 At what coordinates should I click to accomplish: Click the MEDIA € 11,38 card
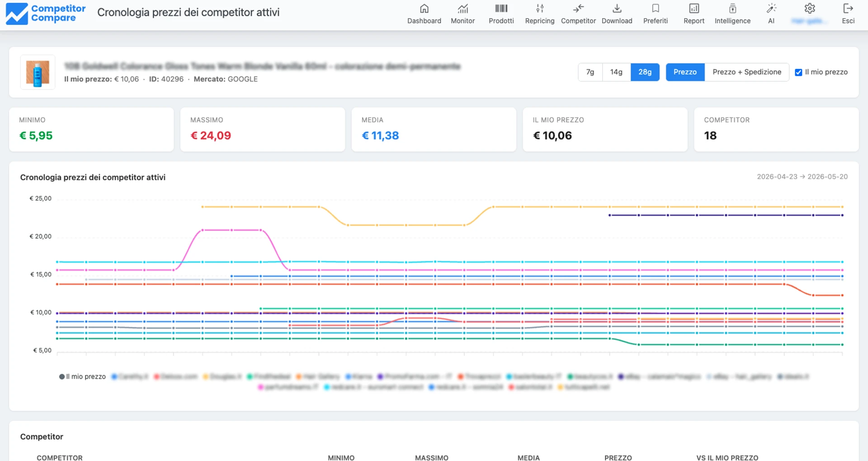[434, 129]
